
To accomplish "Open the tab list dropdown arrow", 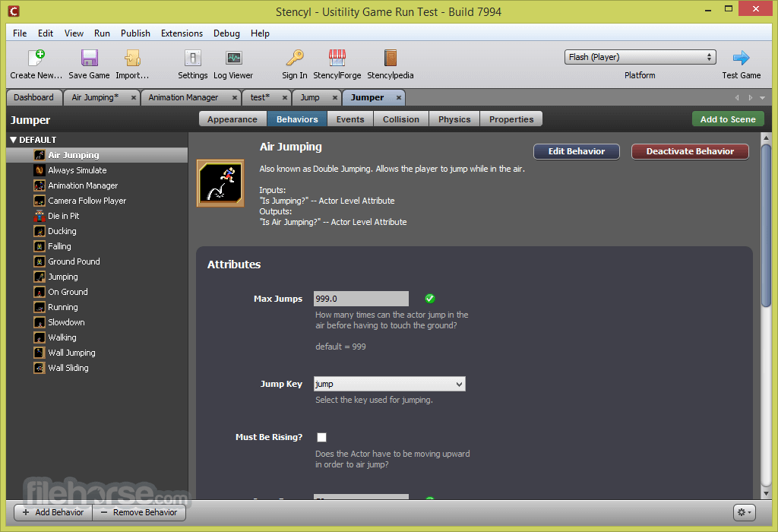I will point(763,98).
